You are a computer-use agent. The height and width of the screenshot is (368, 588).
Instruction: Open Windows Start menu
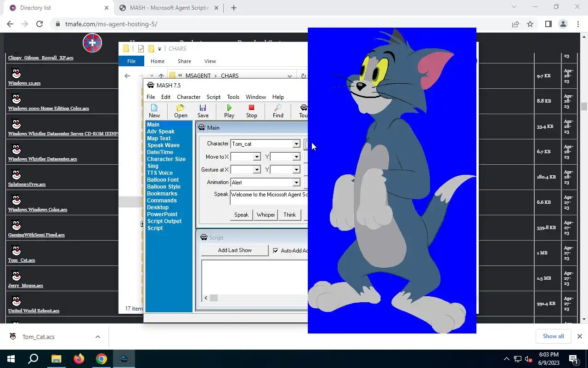(11, 359)
